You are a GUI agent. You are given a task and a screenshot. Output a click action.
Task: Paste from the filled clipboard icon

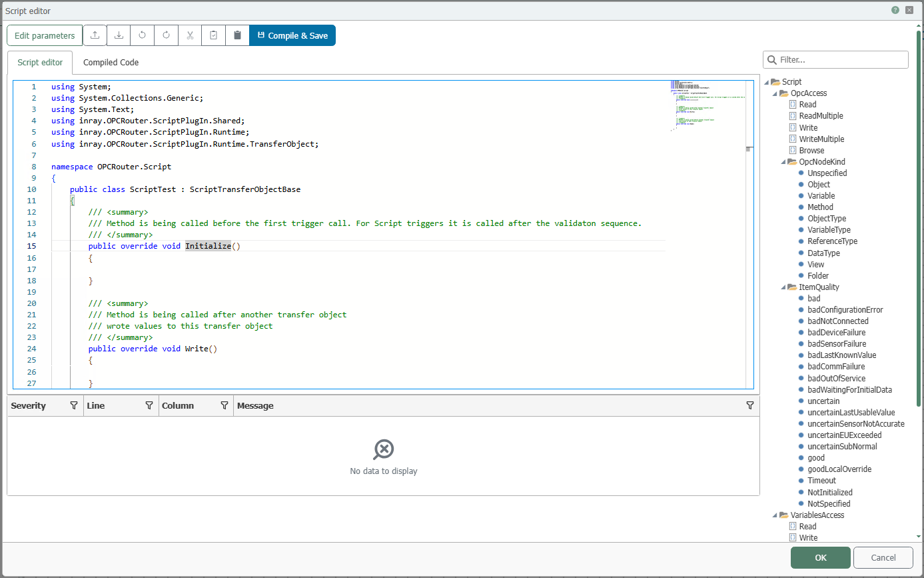pos(237,35)
